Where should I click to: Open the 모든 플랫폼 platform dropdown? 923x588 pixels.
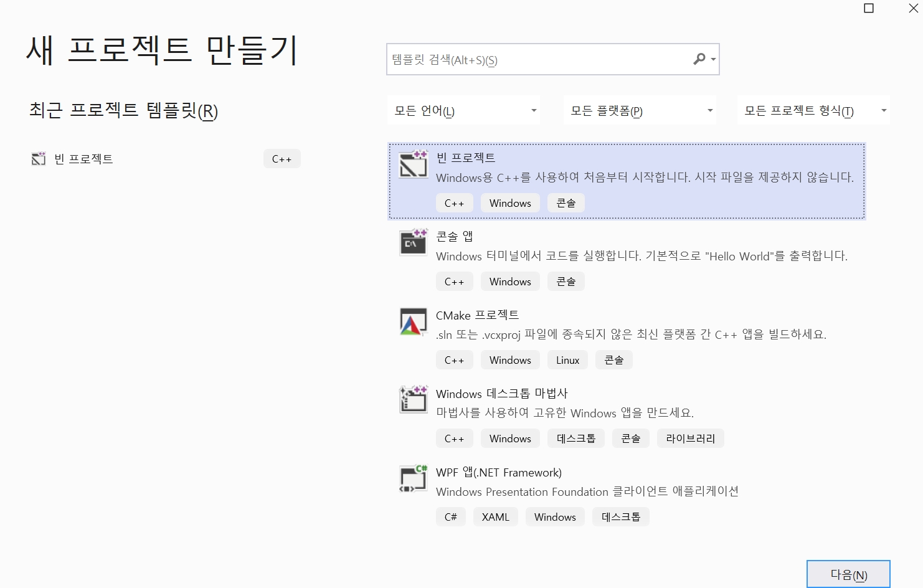[x=640, y=111]
